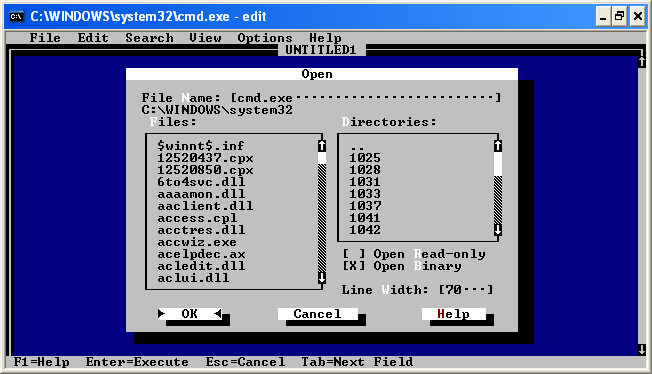Click the Files list scroll down arrow
The height and width of the screenshot is (374, 652).
tap(322, 277)
